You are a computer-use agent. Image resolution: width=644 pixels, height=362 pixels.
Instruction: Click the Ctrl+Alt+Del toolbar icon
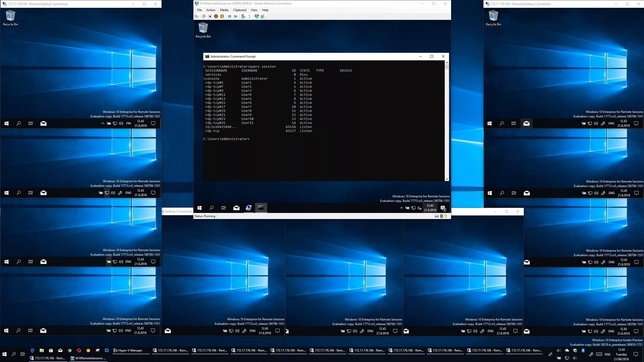click(197, 16)
